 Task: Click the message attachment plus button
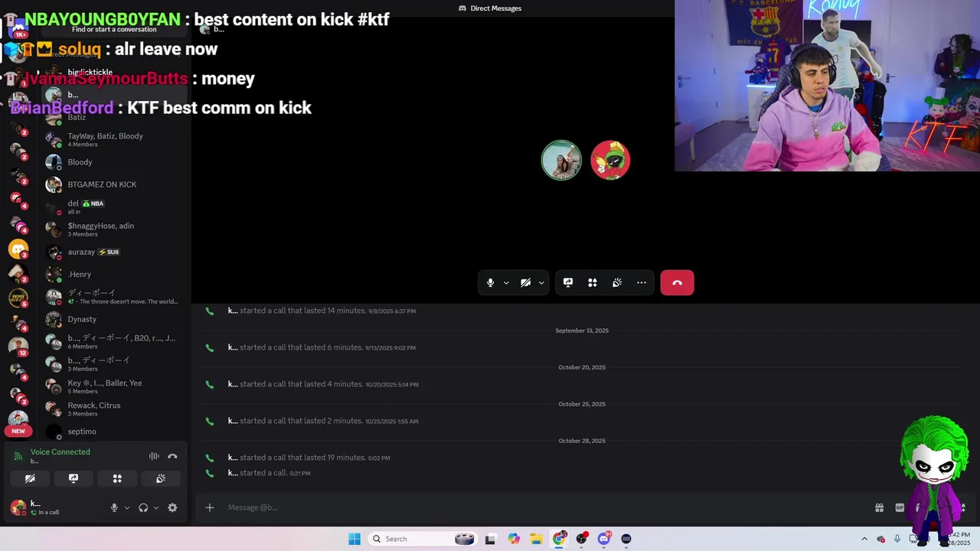210,507
